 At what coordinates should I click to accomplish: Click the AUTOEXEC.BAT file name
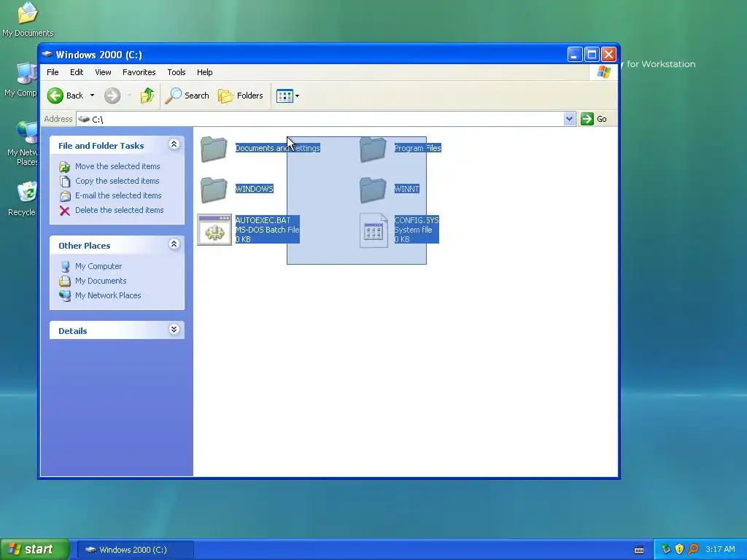263,220
